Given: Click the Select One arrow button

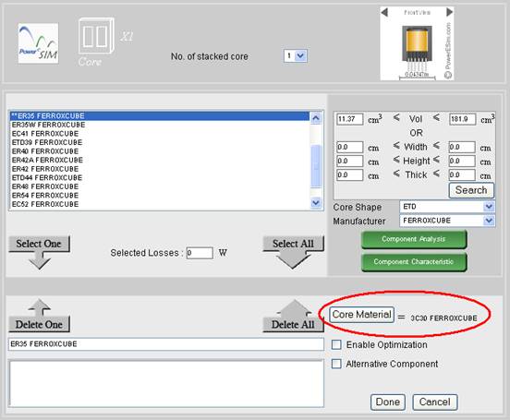Looking at the screenshot, I should pos(39,252).
